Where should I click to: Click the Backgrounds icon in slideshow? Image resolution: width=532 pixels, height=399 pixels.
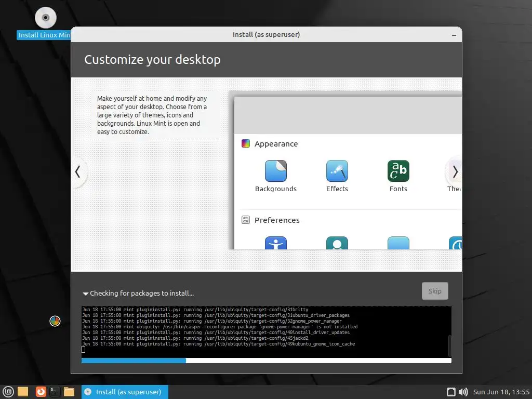[275, 170]
